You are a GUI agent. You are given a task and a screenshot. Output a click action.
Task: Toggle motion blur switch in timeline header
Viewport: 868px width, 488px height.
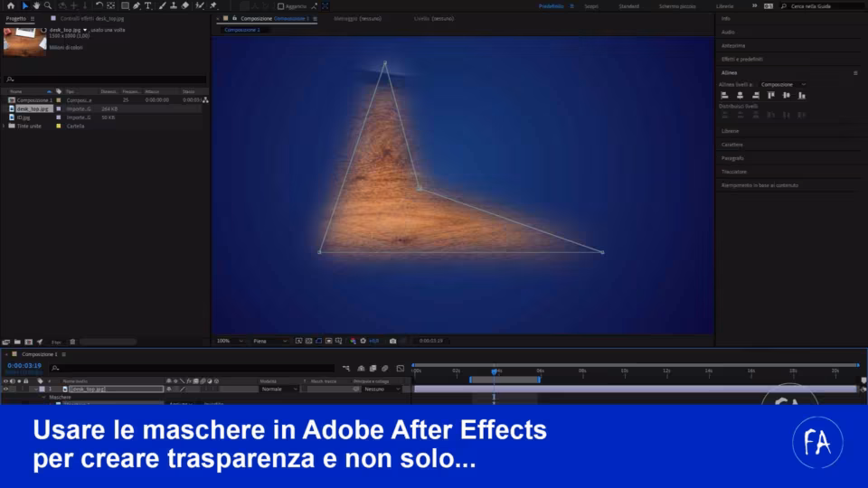tap(385, 369)
